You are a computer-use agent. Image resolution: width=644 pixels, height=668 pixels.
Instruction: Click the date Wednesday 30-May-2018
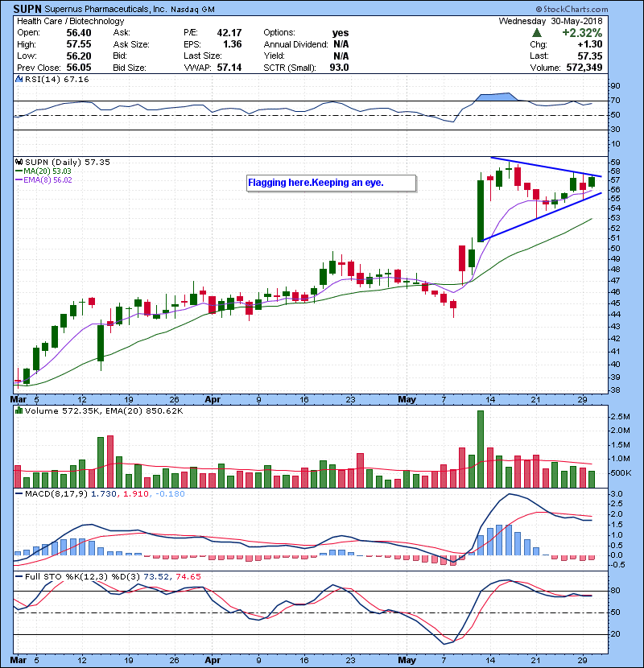click(551, 21)
